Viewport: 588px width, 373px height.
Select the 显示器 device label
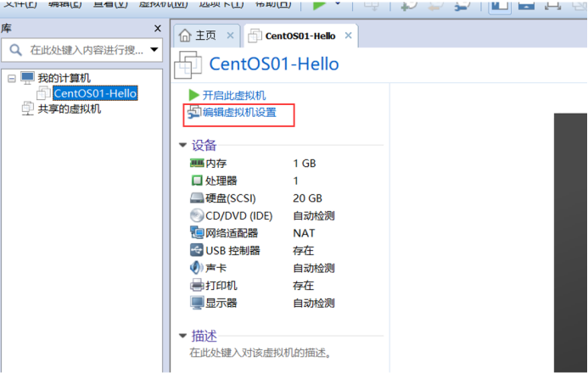(x=221, y=303)
